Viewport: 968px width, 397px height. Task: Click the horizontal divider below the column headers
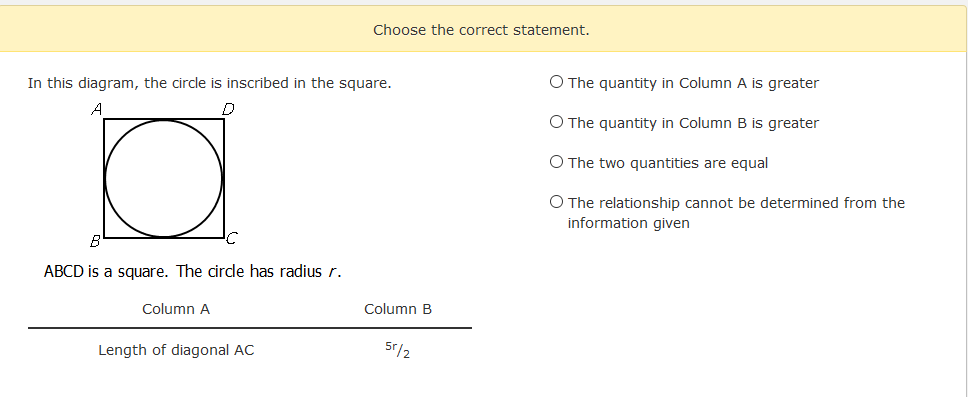(x=249, y=328)
